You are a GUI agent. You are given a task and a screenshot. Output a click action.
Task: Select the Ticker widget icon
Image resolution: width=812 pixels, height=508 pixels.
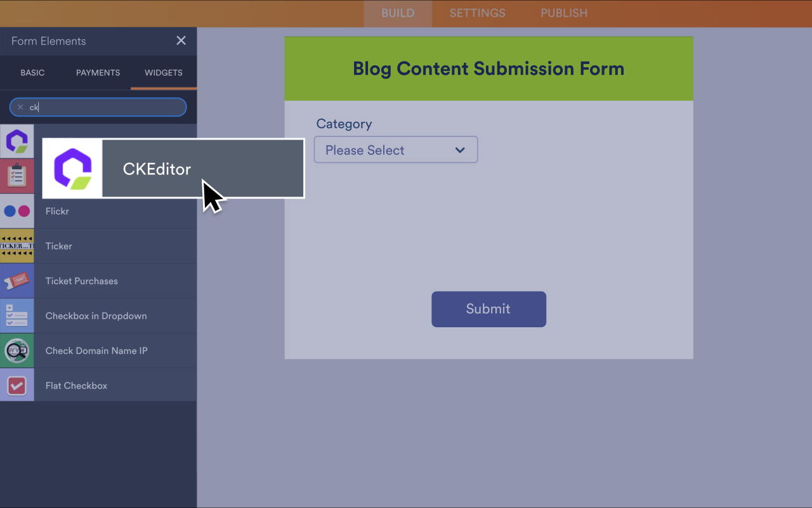click(17, 245)
